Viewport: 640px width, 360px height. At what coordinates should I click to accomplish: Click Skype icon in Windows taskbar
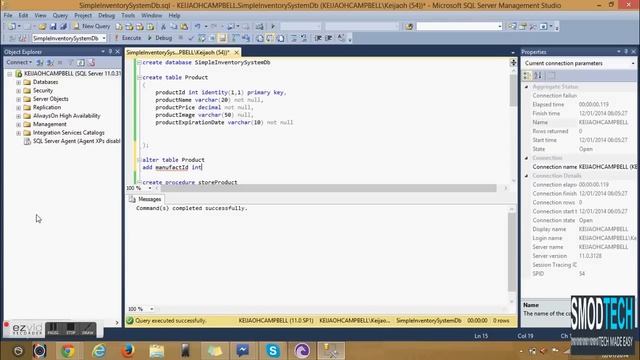pyautogui.click(x=273, y=351)
